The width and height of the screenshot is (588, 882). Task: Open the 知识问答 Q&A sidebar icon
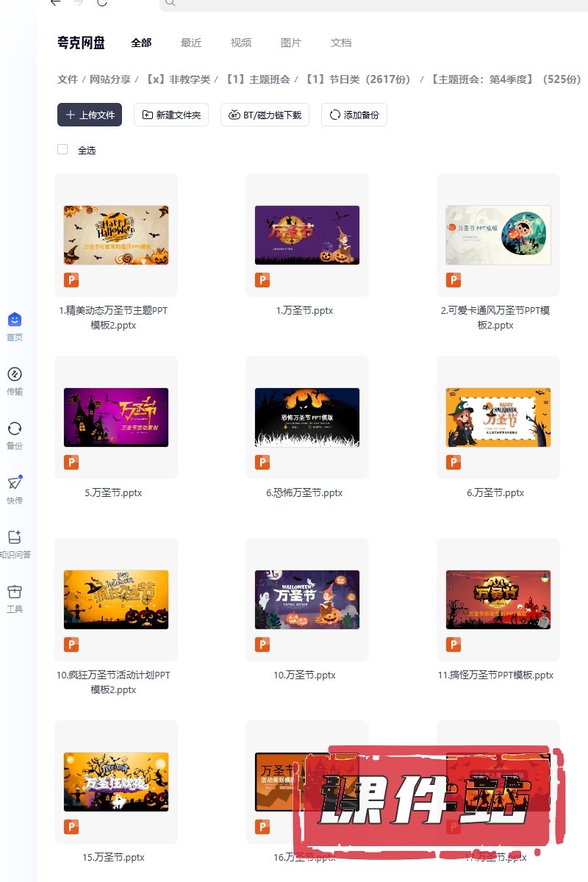tap(15, 537)
